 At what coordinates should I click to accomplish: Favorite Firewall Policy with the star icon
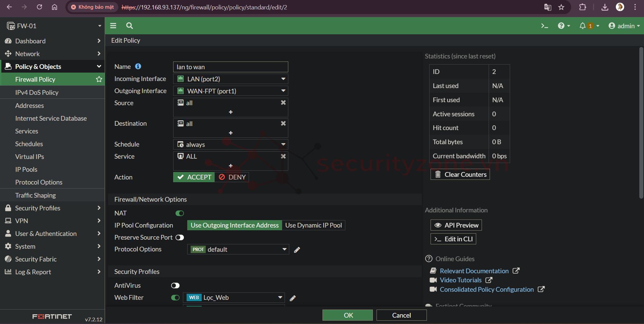click(99, 79)
